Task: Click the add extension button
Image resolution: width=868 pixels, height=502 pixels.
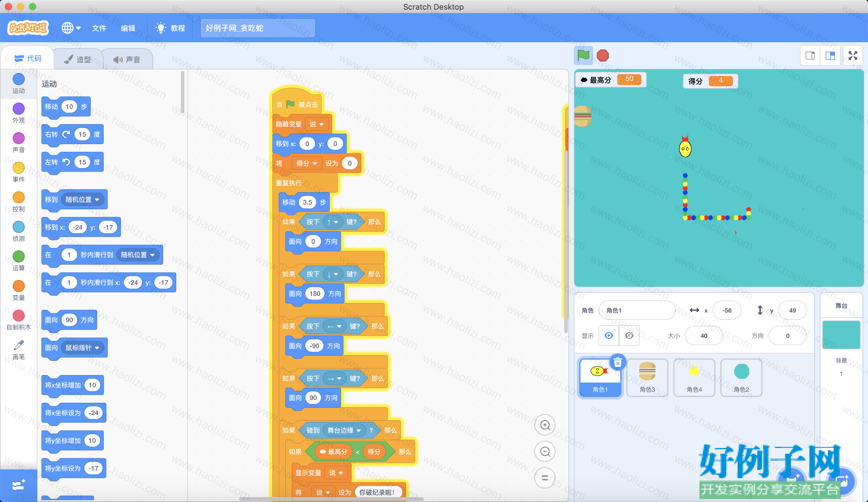Action: [x=19, y=485]
